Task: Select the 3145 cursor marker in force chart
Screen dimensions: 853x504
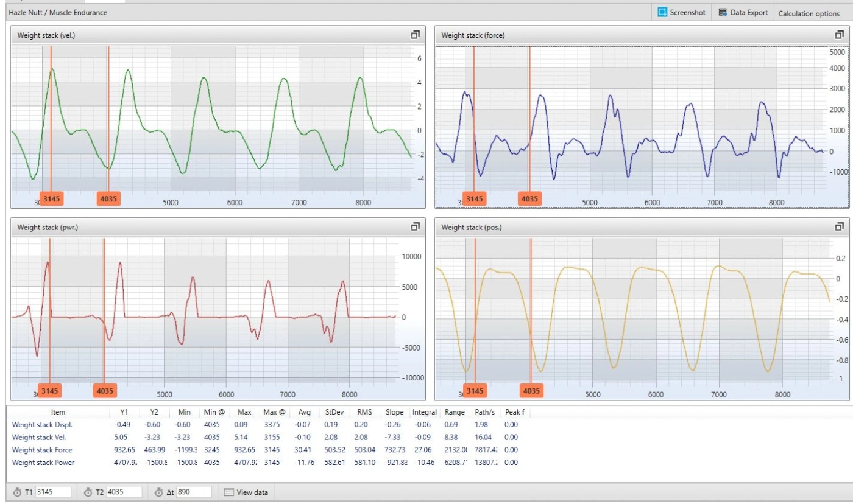Action: (474, 198)
